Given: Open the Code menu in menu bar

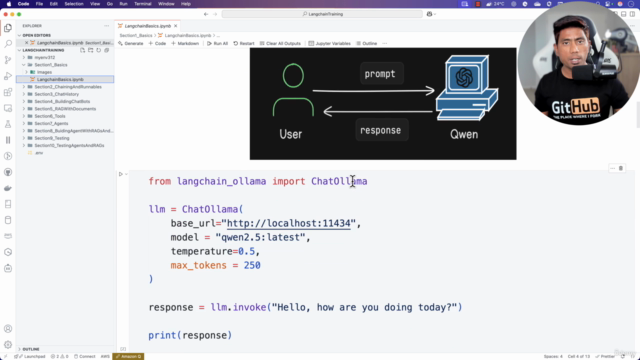Looking at the screenshot, I should (x=23, y=4).
